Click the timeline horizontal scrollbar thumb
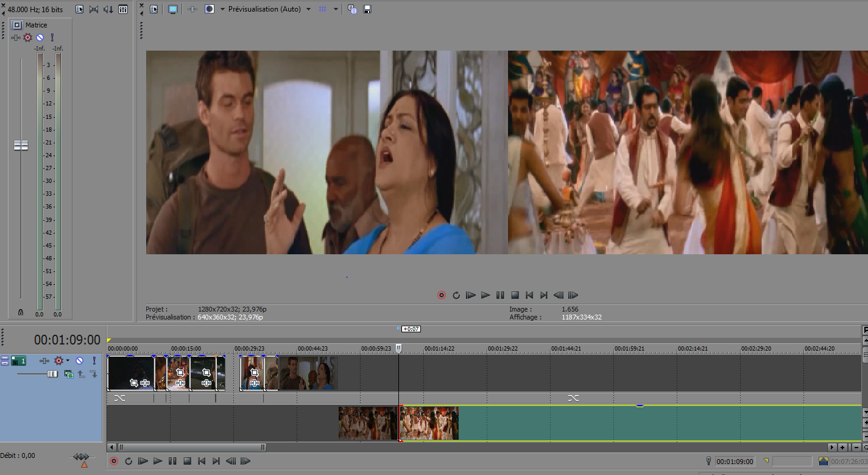The image size is (868, 475). [x=192, y=447]
